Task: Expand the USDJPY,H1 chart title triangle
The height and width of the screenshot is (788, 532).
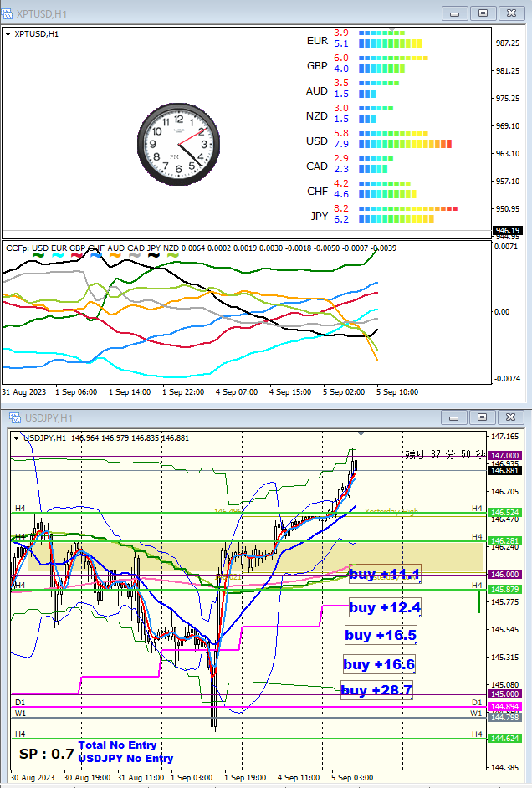Action: pos(17,438)
